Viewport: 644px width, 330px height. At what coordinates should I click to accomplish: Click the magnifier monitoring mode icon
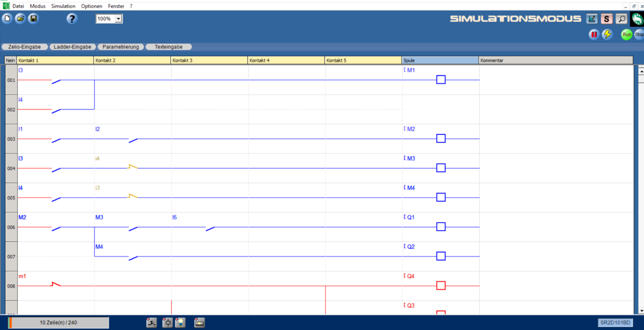coord(621,19)
